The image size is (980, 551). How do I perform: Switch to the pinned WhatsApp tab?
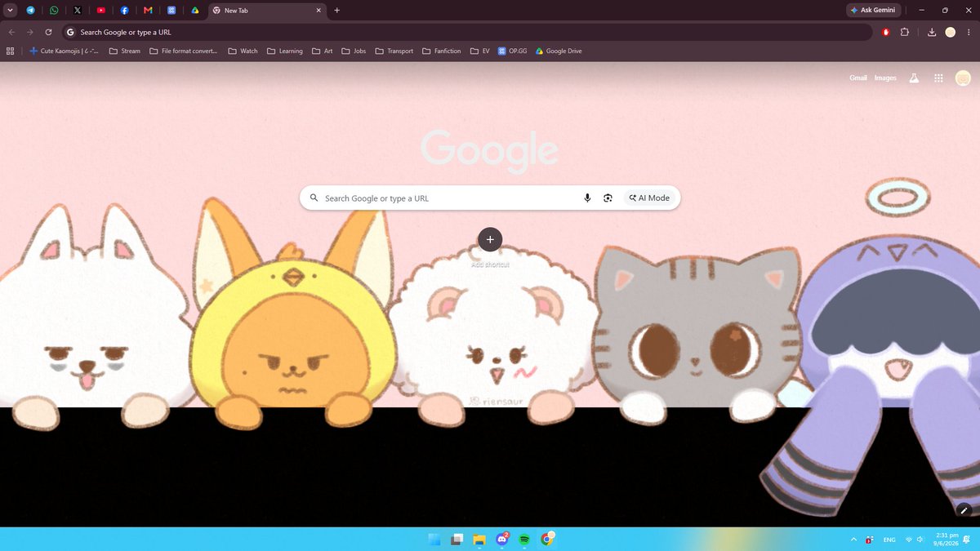tap(54, 11)
